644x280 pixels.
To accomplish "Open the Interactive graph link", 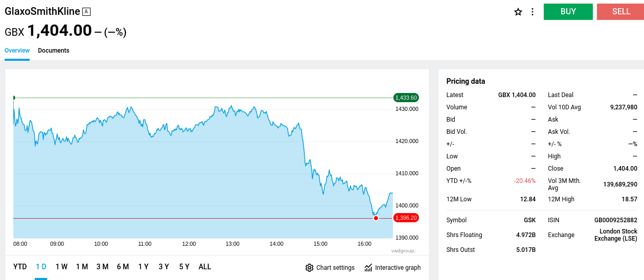I will click(398, 268).
